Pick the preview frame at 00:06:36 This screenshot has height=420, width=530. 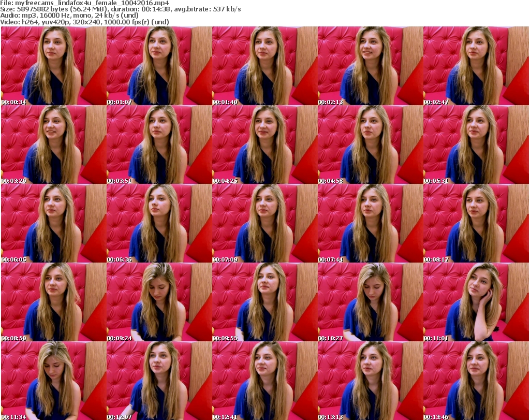pyautogui.click(x=159, y=223)
